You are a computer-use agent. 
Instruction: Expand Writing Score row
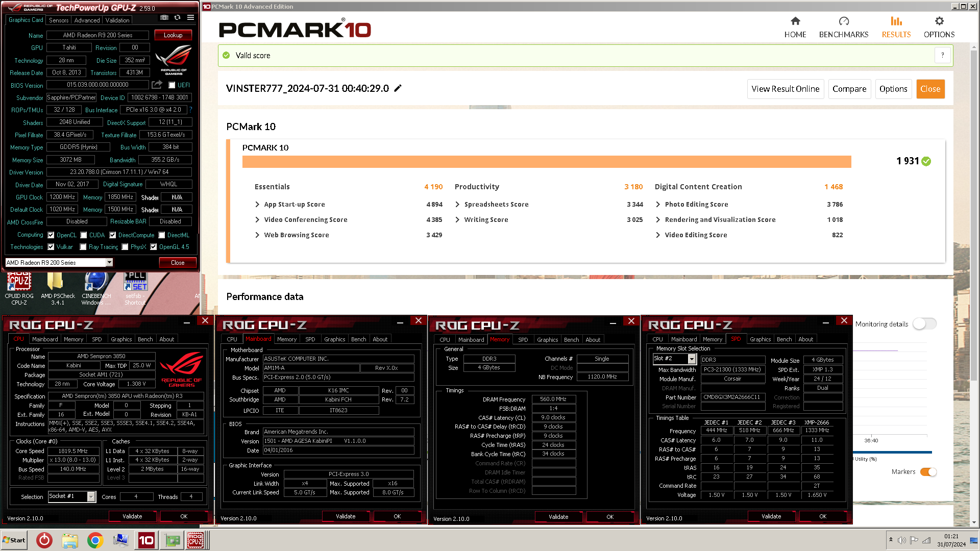457,219
